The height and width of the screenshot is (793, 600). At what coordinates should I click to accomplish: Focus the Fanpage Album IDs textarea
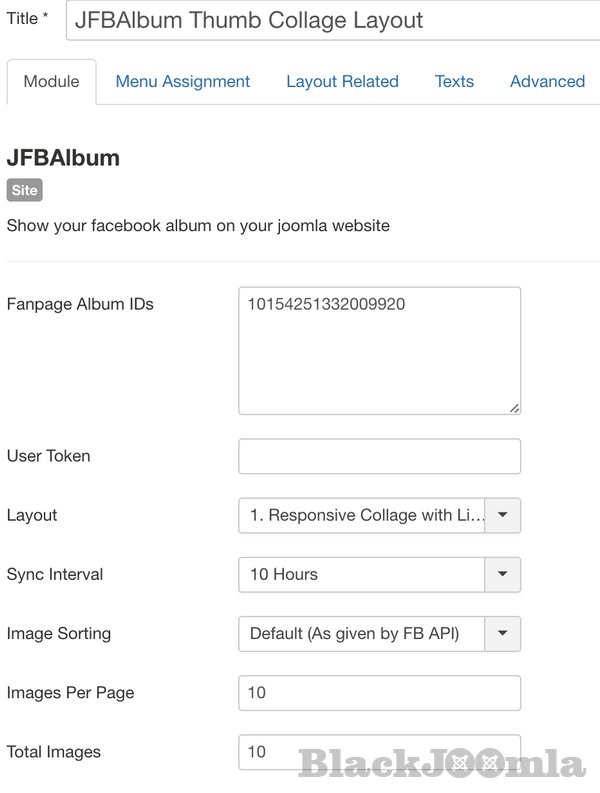point(379,350)
